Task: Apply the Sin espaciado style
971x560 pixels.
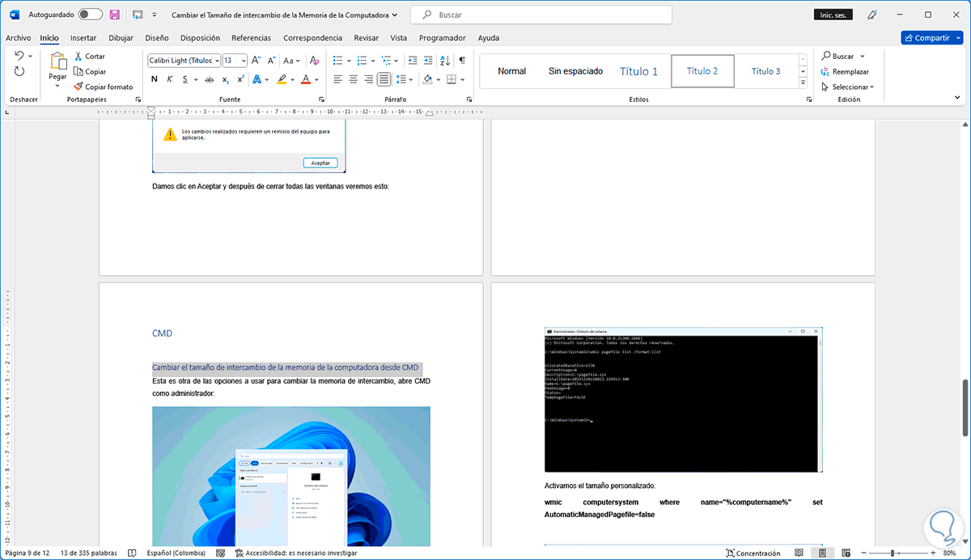Action: [575, 71]
